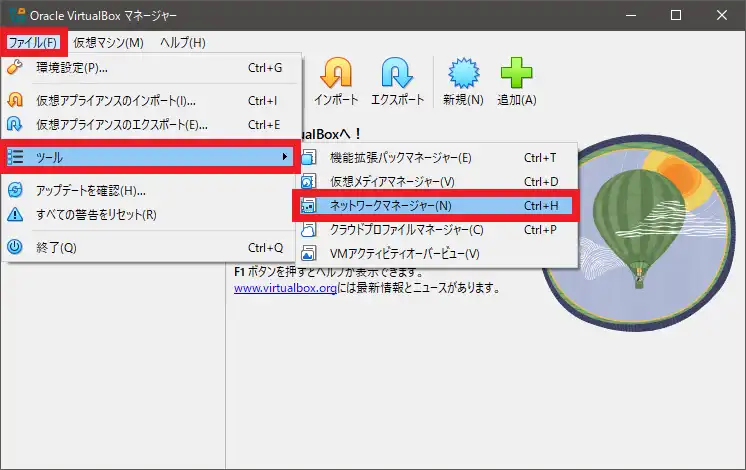Maximize the VirtualBox Manager window
The image size is (746, 470).
coord(676,15)
